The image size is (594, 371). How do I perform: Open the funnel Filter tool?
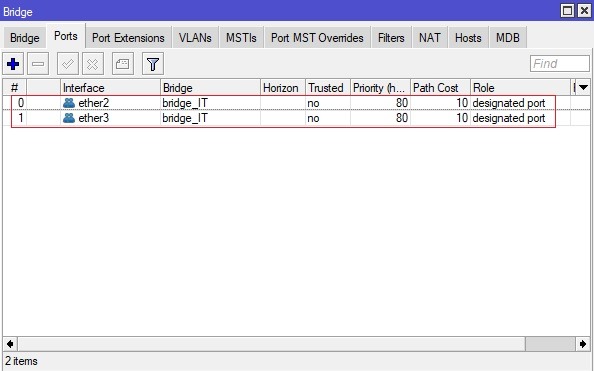click(x=153, y=64)
